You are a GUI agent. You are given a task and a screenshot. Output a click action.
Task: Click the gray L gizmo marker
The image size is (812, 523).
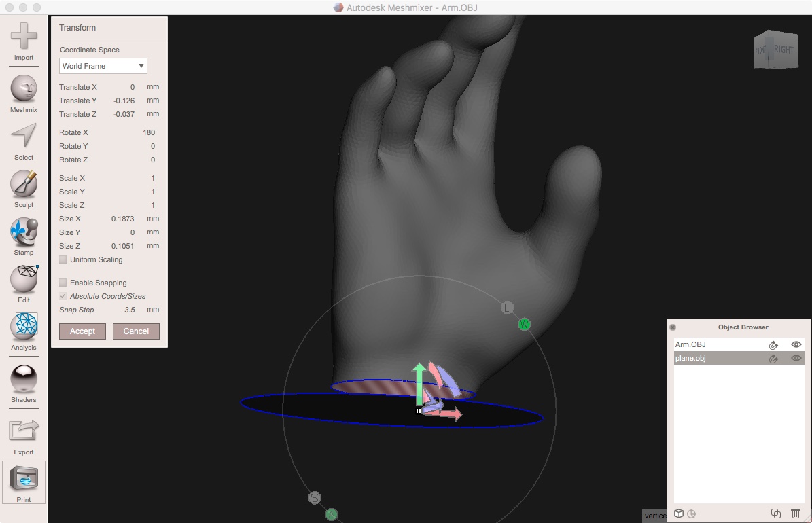pyautogui.click(x=507, y=308)
